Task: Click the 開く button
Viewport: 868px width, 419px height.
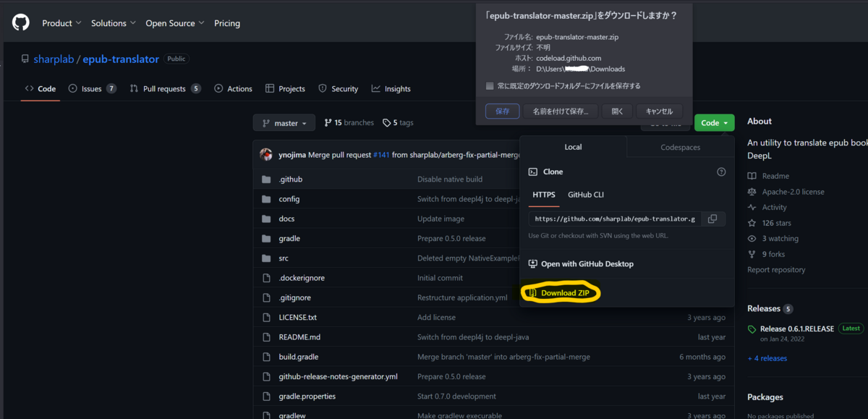Action: (x=617, y=111)
